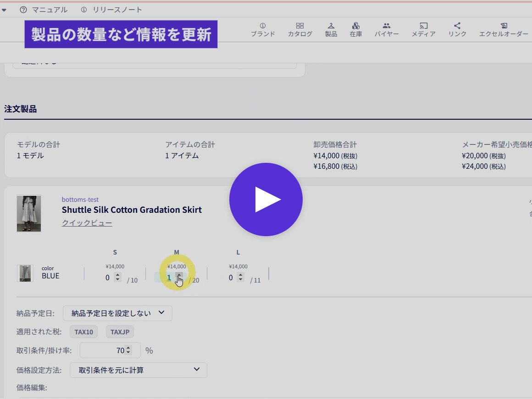This screenshot has height=399, width=532.
Task: Increase size S quantity stepper
Action: (117, 275)
